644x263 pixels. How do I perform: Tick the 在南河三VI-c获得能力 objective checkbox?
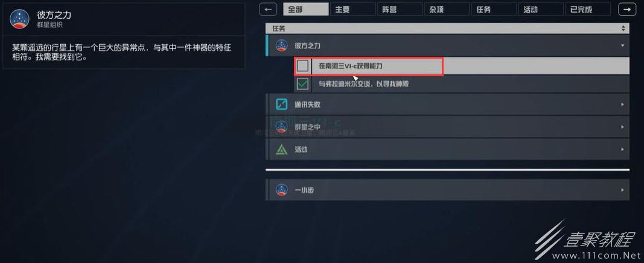(x=303, y=66)
